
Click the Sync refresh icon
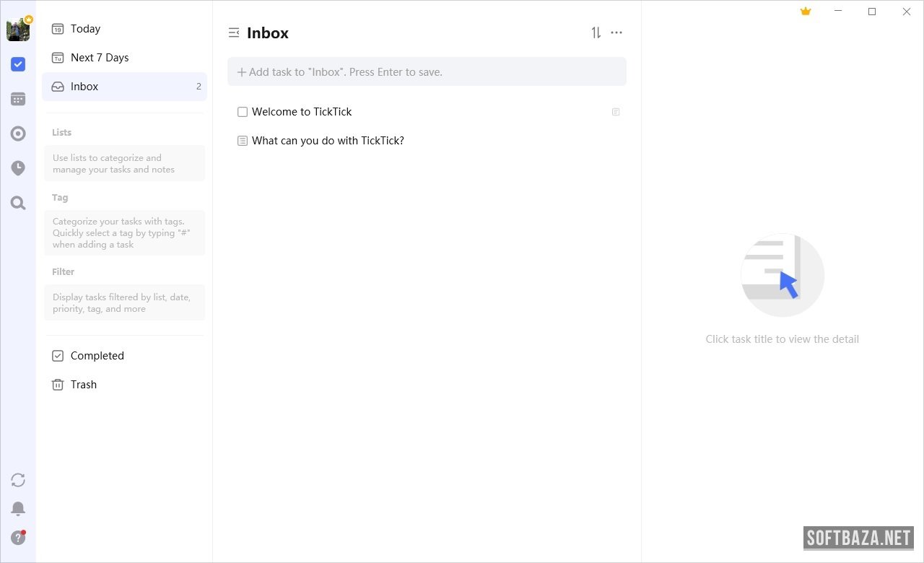click(x=18, y=480)
